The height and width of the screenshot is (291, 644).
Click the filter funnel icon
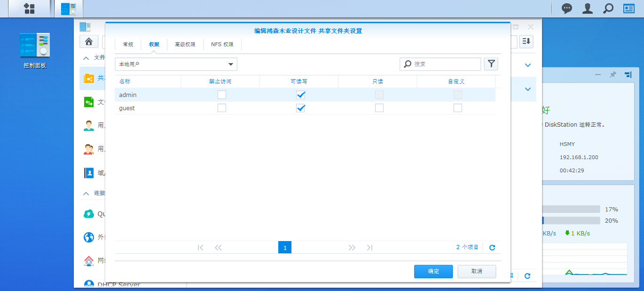[491, 64]
